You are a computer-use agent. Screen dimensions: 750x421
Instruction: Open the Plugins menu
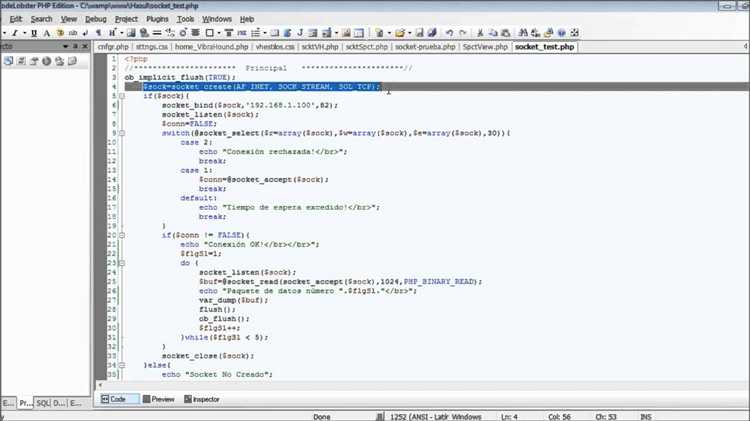click(x=157, y=19)
